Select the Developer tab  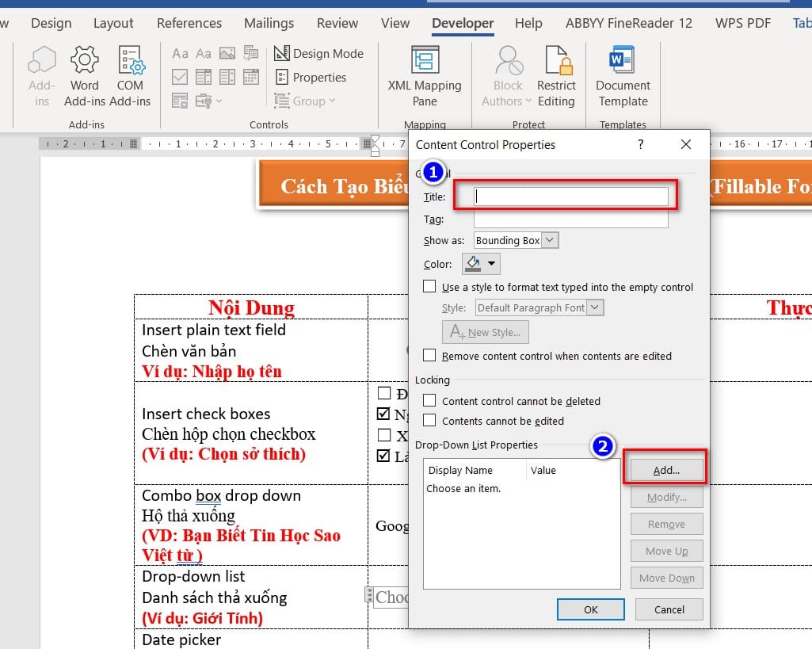[463, 23]
